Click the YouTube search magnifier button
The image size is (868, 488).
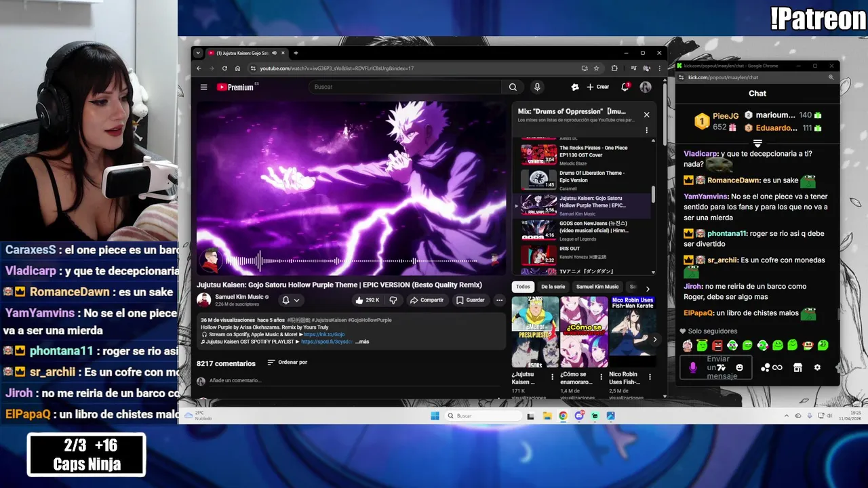[513, 87]
